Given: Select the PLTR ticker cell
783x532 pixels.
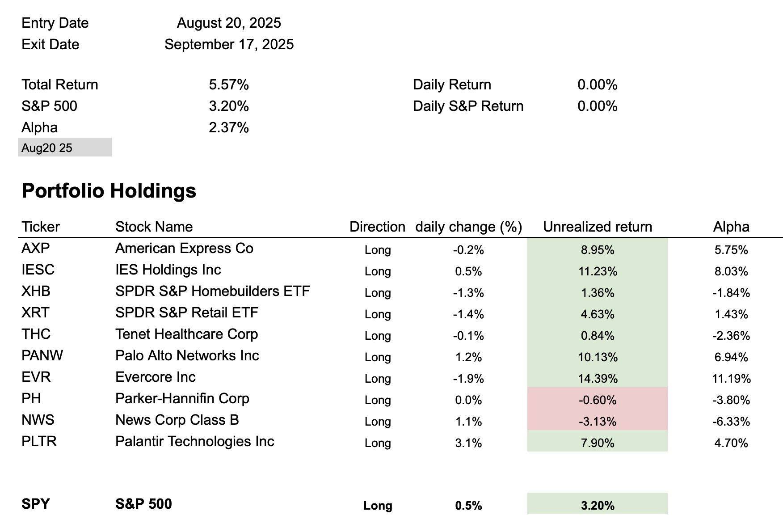Looking at the screenshot, I should coord(39,441).
